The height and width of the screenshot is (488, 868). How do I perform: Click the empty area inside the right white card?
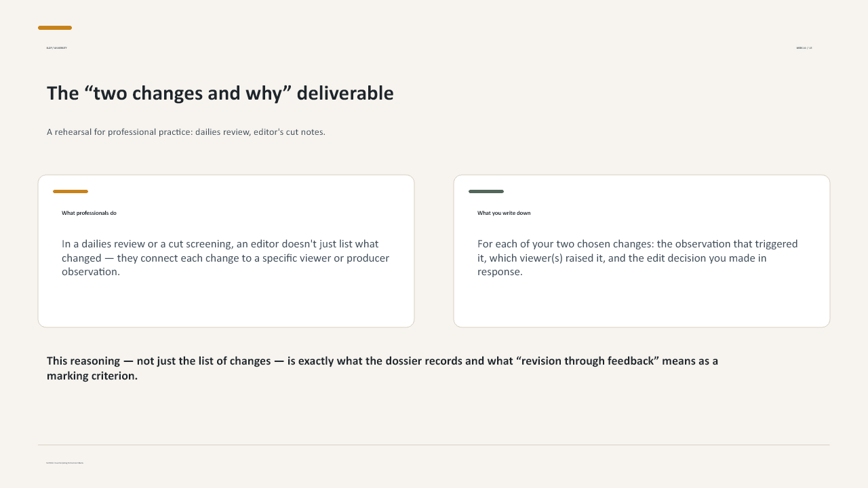click(642, 302)
